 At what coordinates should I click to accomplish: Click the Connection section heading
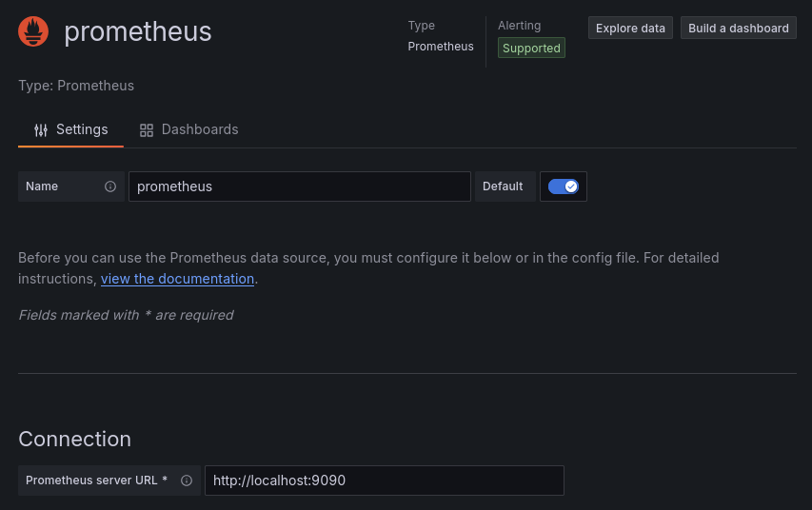[x=74, y=439]
